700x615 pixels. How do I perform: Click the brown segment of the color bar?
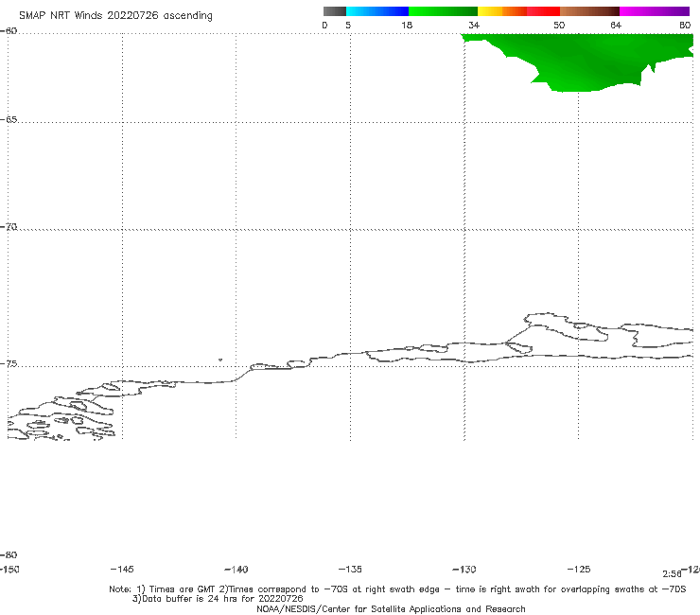[589, 11]
